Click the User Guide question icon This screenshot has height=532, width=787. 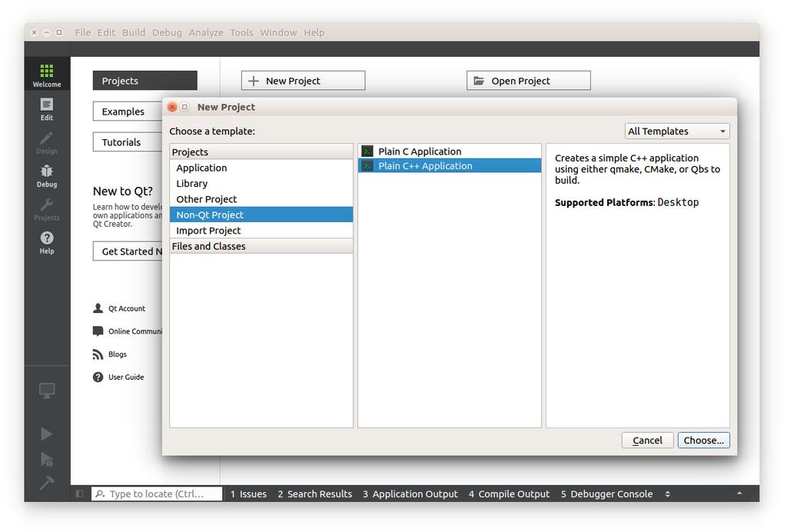tap(98, 377)
